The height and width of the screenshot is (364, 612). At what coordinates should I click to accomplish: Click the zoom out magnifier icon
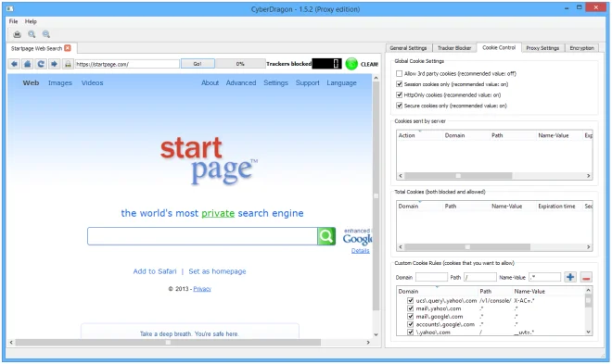pyautogui.click(x=46, y=34)
